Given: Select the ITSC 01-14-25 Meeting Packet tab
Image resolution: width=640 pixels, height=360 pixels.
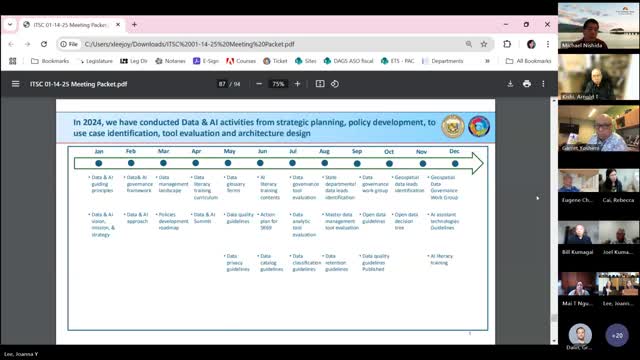Looking at the screenshot, I should 72,25.
